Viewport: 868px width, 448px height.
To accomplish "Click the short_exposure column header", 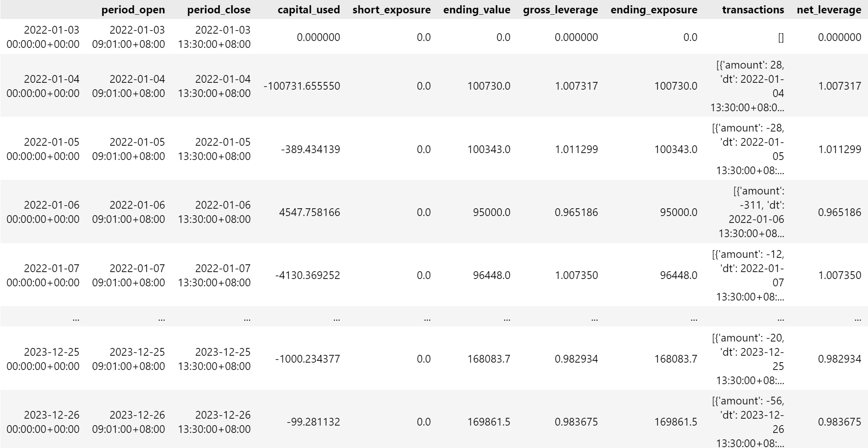I will coord(391,10).
